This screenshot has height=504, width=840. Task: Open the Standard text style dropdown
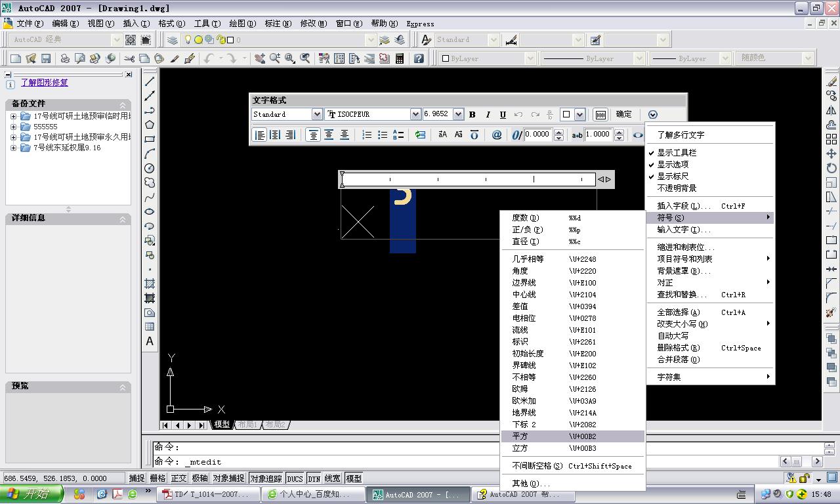click(317, 114)
